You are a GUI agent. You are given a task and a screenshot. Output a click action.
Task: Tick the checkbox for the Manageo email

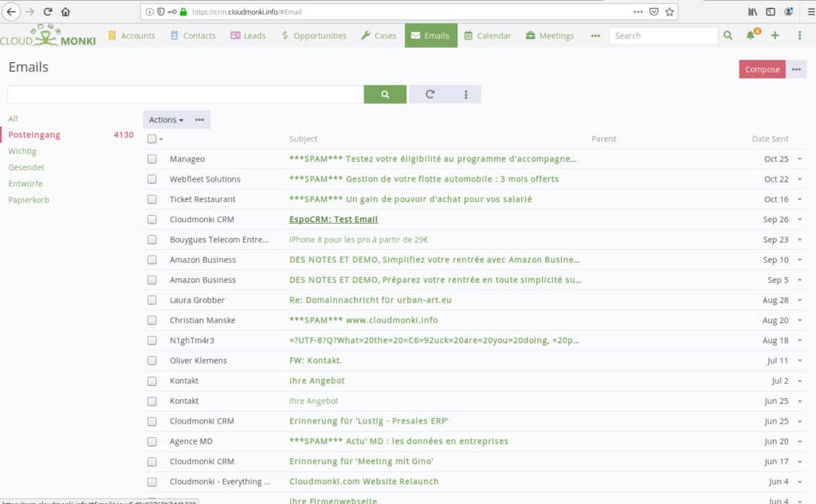coord(152,158)
